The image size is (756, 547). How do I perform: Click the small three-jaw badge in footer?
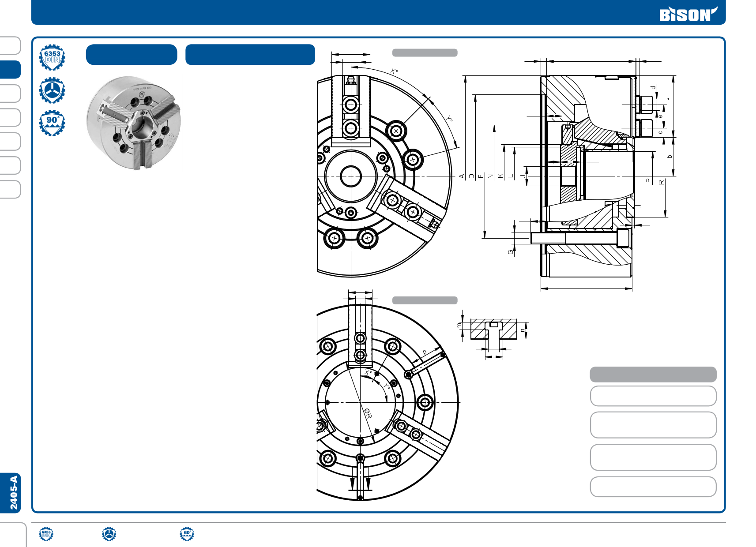(109, 534)
